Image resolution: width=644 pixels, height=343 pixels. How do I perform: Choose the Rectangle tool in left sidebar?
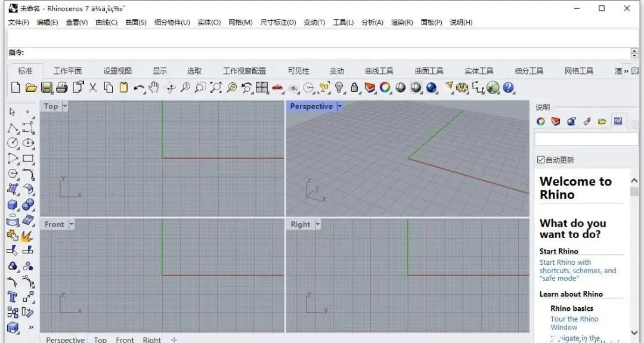pyautogui.click(x=28, y=159)
